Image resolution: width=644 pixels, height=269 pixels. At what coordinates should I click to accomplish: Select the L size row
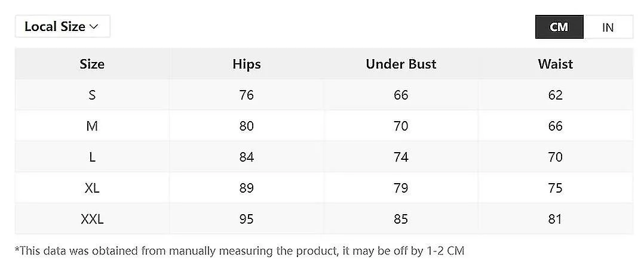point(324,157)
